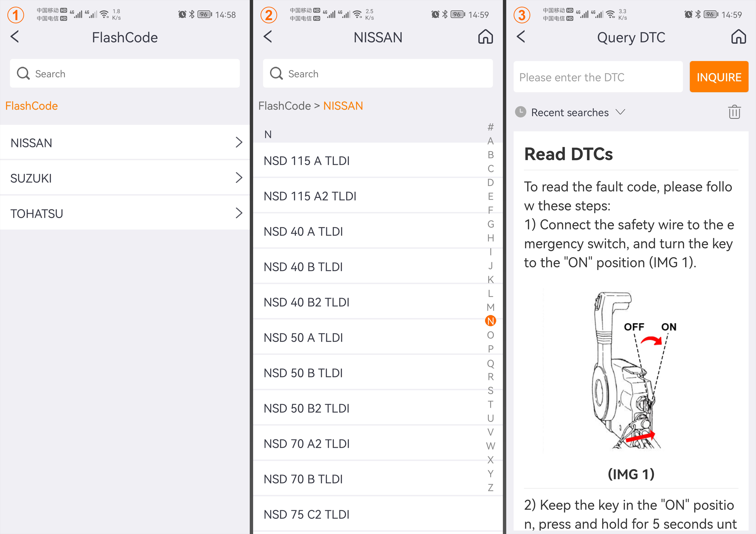Tap the INQUIRE orange button
Screen dimensions: 756x534
click(x=718, y=77)
